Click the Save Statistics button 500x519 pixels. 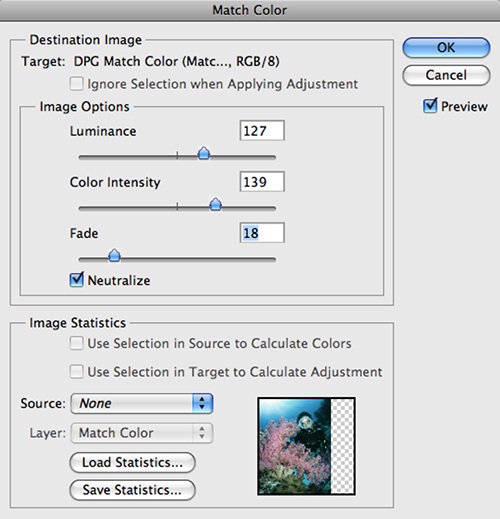click(132, 490)
